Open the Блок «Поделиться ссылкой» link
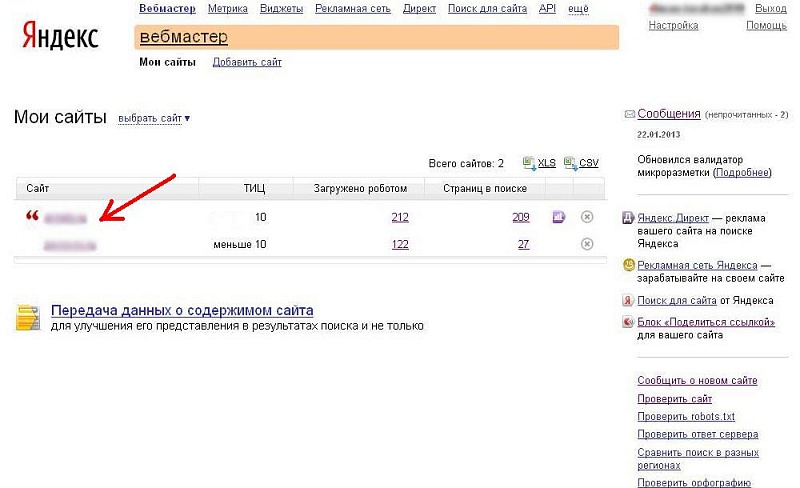The width and height of the screenshot is (800, 488). [706, 322]
